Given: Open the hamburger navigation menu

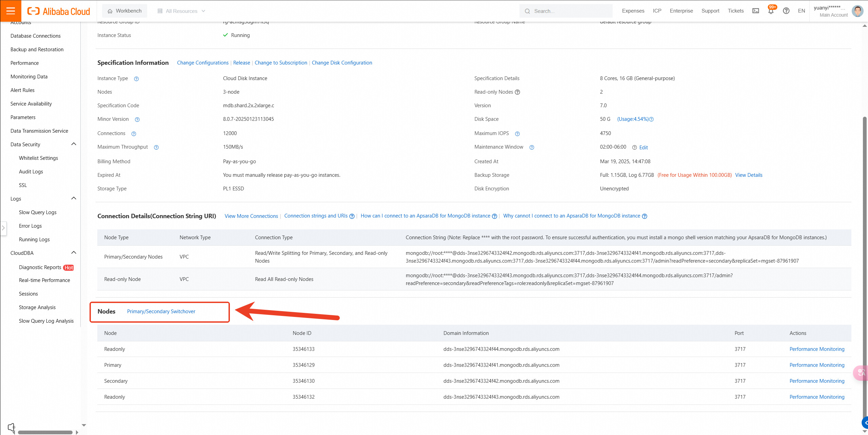Looking at the screenshot, I should (11, 11).
